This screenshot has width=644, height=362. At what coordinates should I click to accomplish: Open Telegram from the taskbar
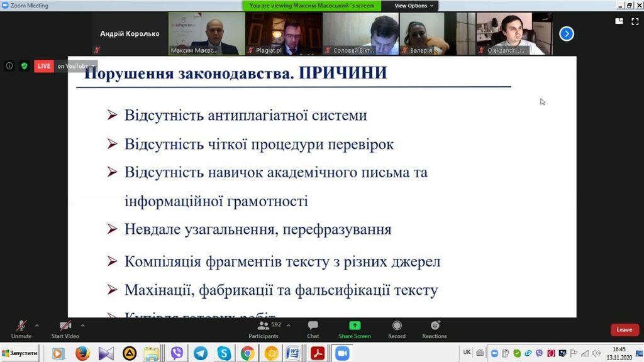pyautogui.click(x=201, y=354)
